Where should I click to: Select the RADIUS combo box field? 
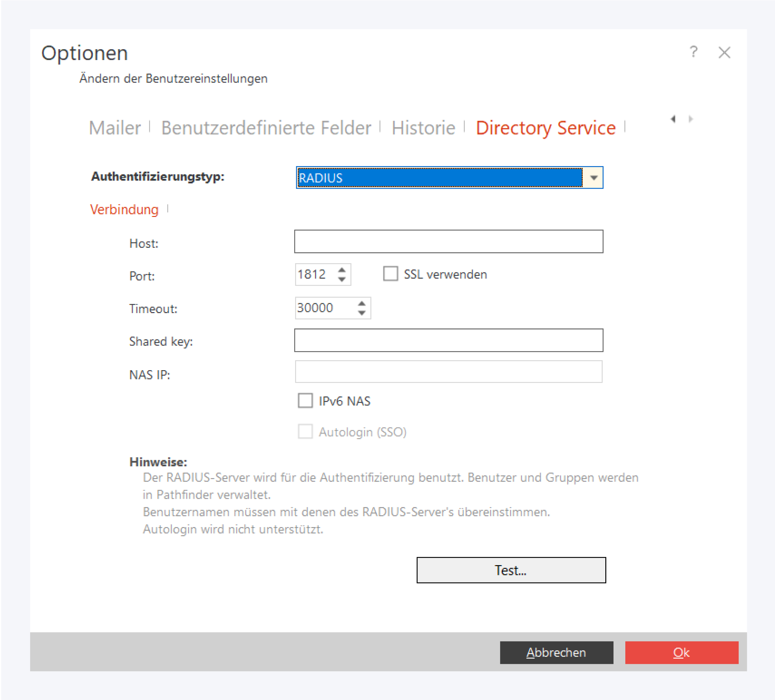coord(440,178)
